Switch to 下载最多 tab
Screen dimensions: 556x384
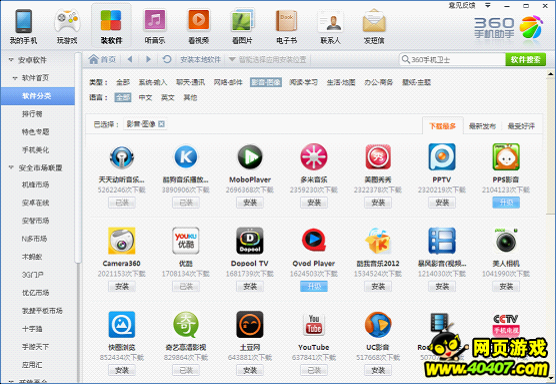(443, 126)
